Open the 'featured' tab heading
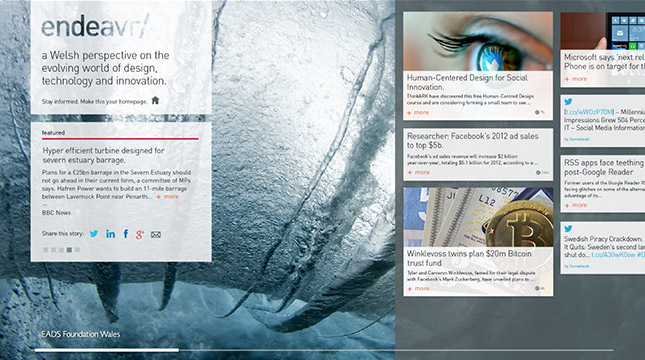 (x=53, y=132)
